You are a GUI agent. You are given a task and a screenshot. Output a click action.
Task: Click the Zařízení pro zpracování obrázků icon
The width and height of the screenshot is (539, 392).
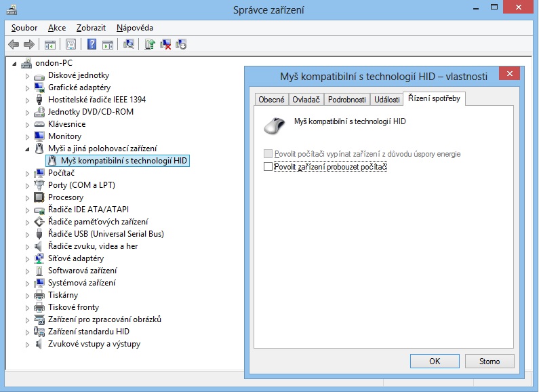pyautogui.click(x=39, y=319)
